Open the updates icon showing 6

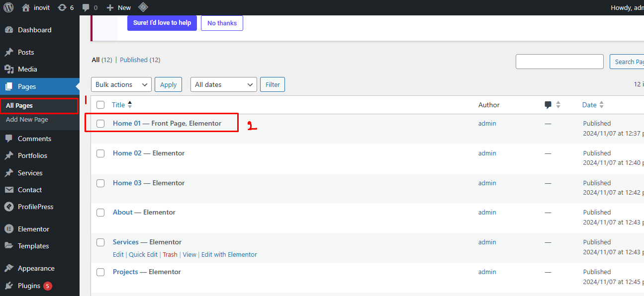point(62,7)
